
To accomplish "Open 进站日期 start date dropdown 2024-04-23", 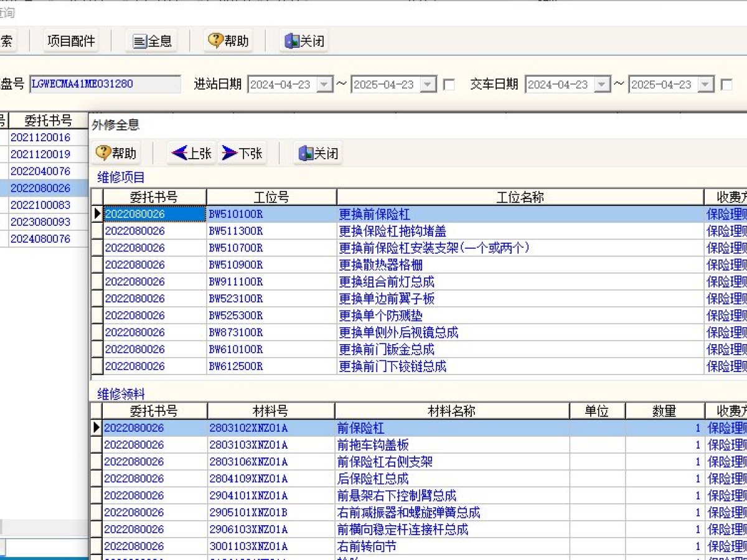I will coord(325,85).
